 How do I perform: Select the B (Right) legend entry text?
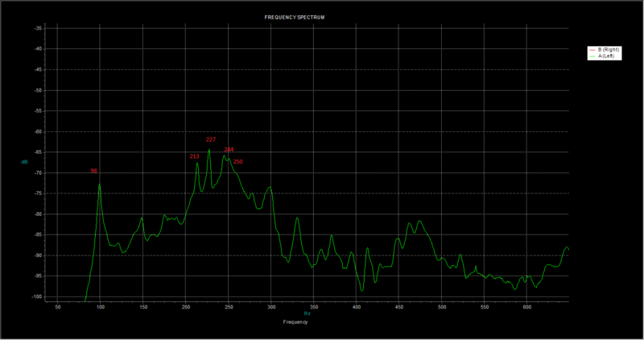pyautogui.click(x=609, y=50)
